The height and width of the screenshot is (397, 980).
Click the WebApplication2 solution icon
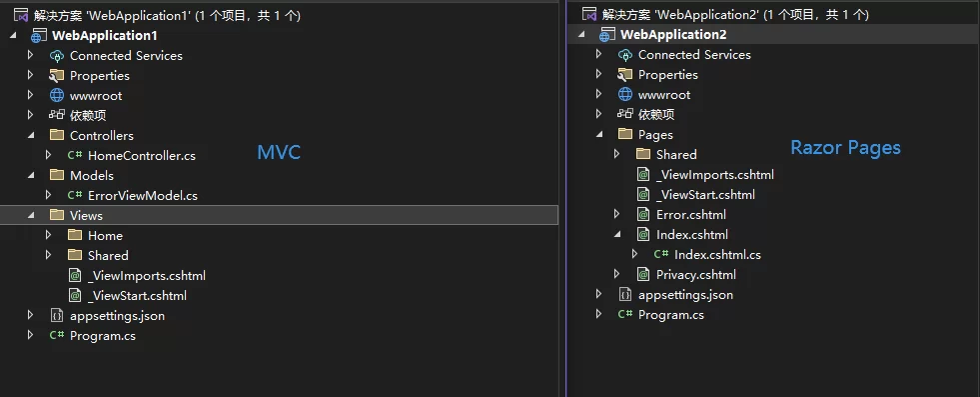(x=589, y=14)
